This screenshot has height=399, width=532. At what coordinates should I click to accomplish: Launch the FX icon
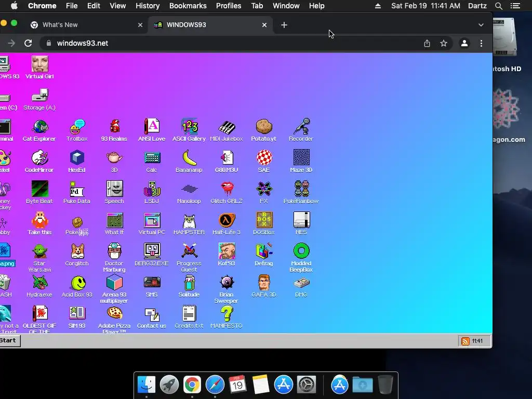(263, 193)
